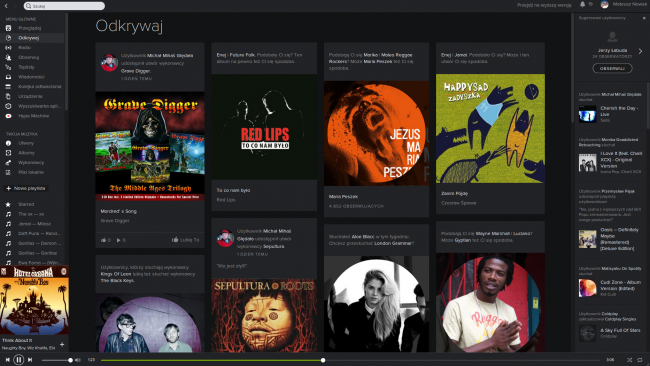Click the London Grammar artist photo
The image size is (650, 366).
(376, 304)
